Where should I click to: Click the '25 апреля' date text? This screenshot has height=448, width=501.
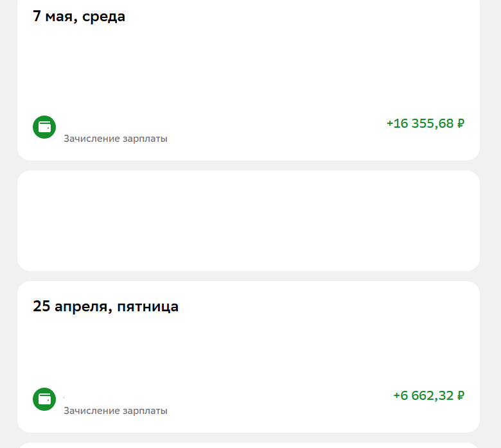(x=73, y=307)
